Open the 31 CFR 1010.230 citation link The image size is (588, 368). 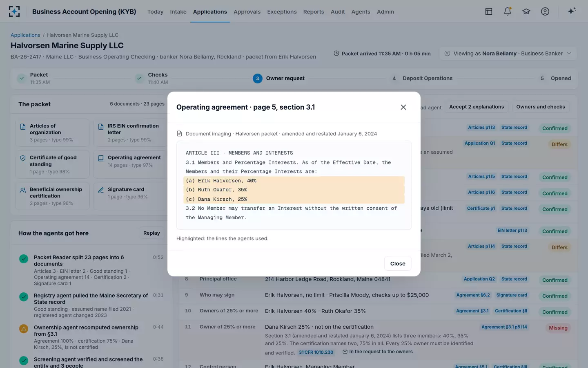pyautogui.click(x=316, y=352)
